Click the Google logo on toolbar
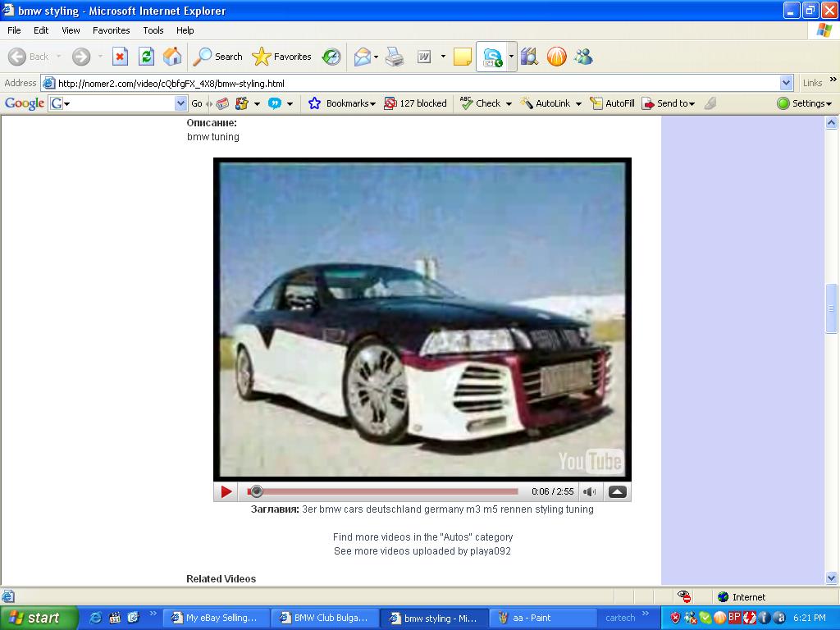Image resolution: width=840 pixels, height=630 pixels. click(x=24, y=103)
